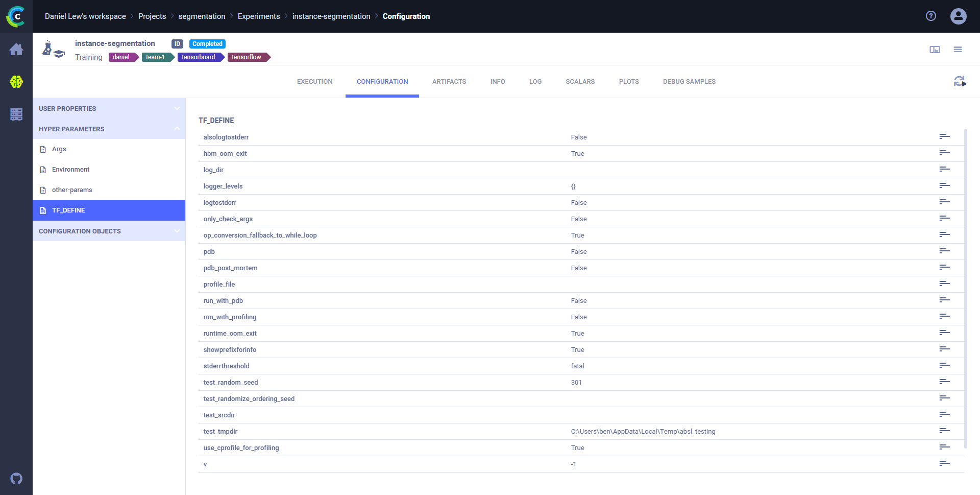
Task: Click the tensorboard tag label
Action: [x=199, y=57]
